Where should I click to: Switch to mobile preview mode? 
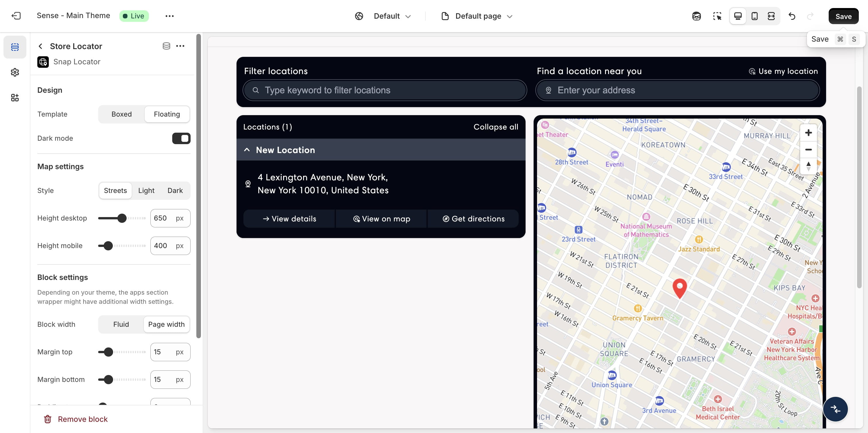pyautogui.click(x=754, y=16)
